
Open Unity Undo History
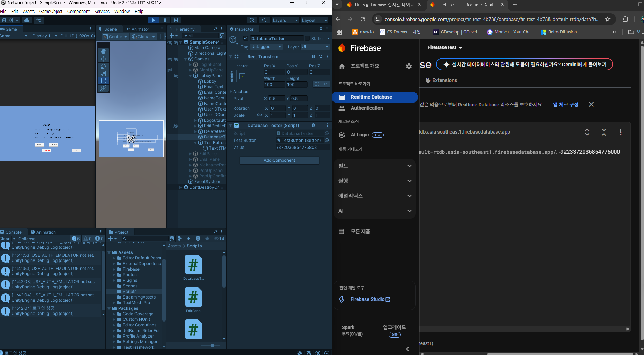point(252,20)
